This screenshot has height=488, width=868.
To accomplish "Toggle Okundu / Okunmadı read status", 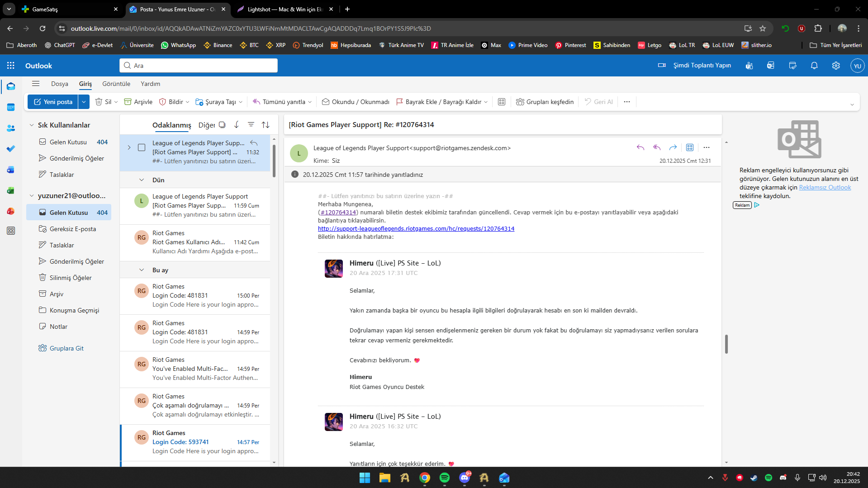I will (x=356, y=102).
